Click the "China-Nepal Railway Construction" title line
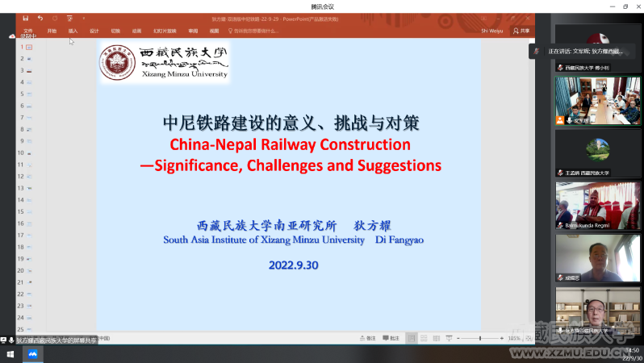644x363 pixels. click(290, 144)
